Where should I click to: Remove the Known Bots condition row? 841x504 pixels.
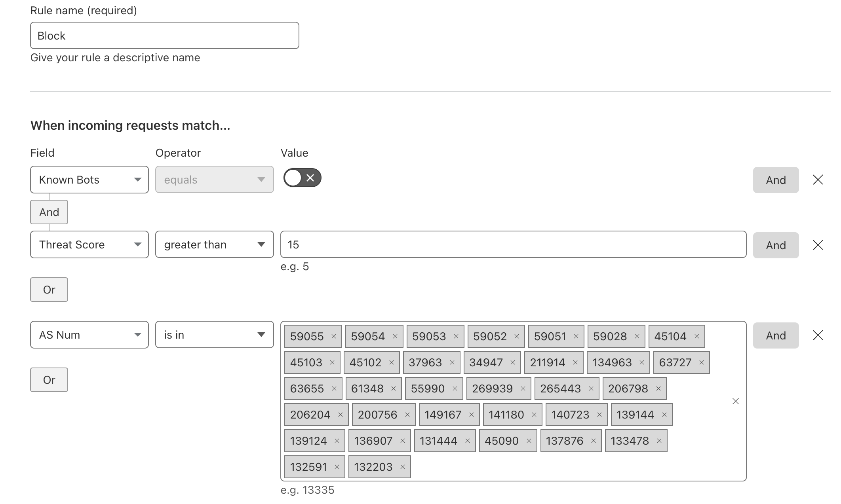pos(818,180)
